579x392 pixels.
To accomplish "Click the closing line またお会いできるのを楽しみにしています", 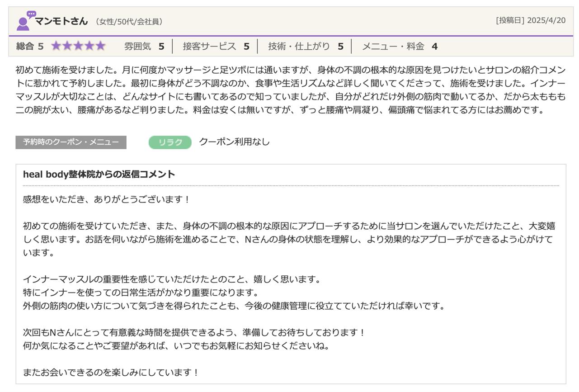I will pyautogui.click(x=111, y=373).
